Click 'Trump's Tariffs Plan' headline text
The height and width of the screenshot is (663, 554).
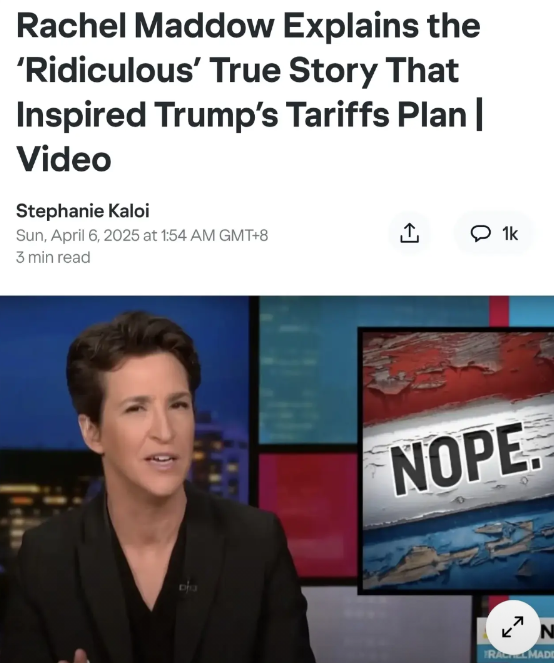tap(310, 115)
